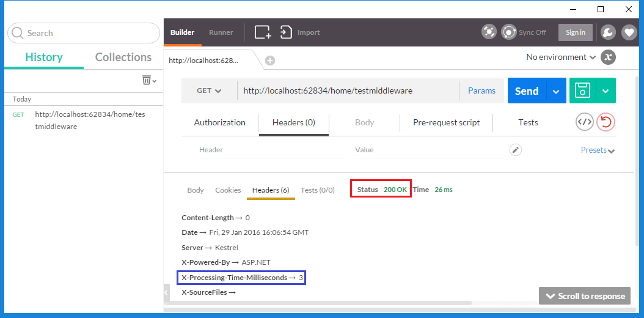Click the X-SourceFiles header row
The image size is (644, 318).
[x=208, y=292]
